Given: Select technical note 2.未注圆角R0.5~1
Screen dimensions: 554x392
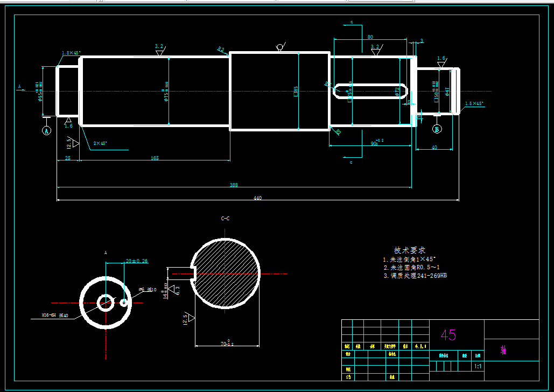Looking at the screenshot, I should tap(412, 268).
